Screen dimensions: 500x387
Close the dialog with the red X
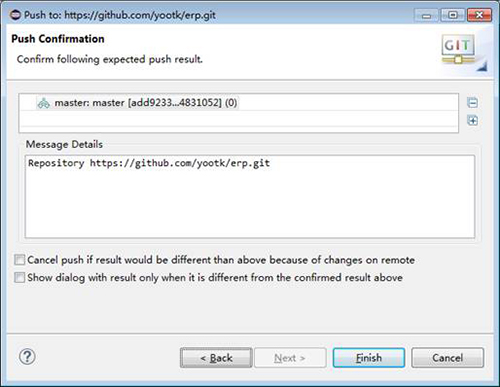click(479, 15)
